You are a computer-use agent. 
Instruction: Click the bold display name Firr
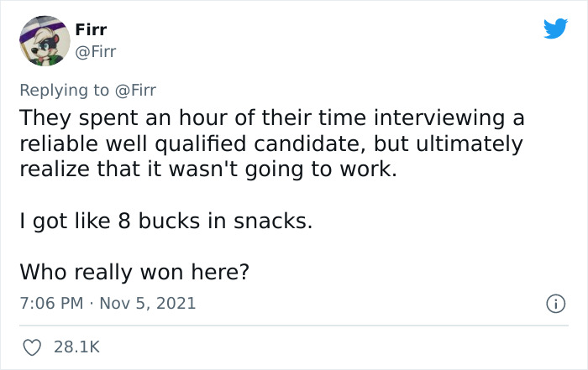92,31
